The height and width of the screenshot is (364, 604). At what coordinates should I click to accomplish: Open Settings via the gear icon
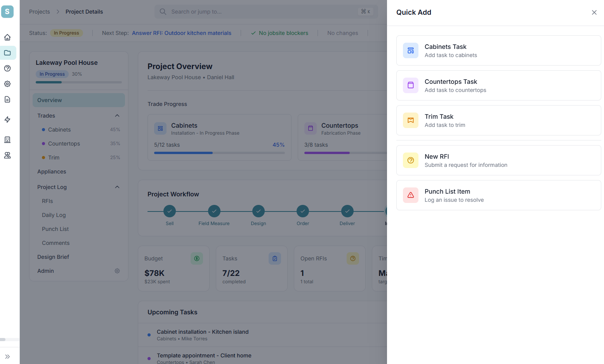pos(7,84)
